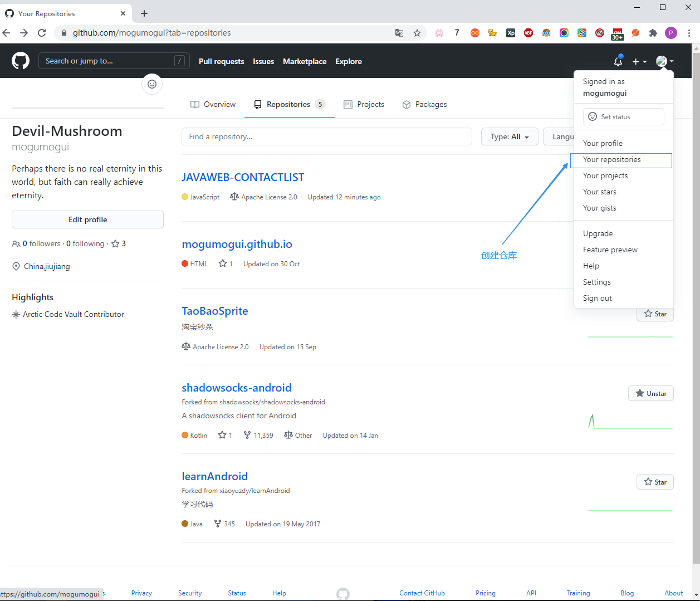Click the fork count 11,359 on shadowsocks-android
700x601 pixels.
click(x=258, y=435)
